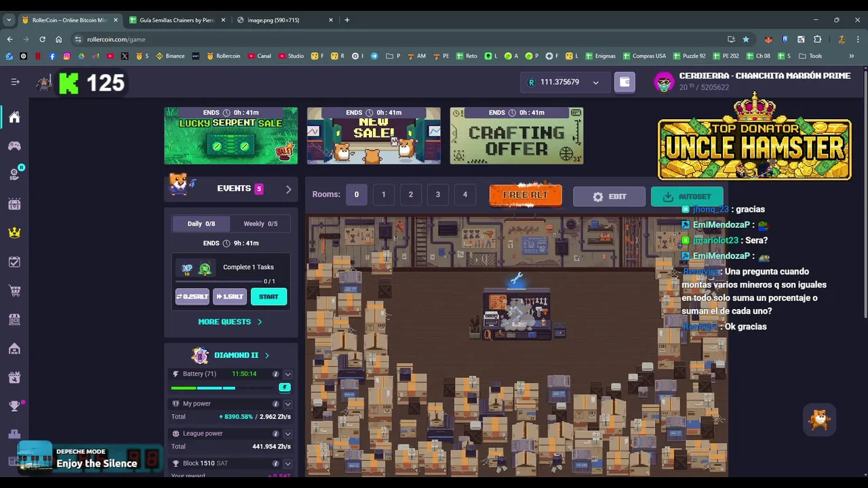The image size is (868, 488).
Task: Click the workbench in the room
Action: [x=518, y=313]
